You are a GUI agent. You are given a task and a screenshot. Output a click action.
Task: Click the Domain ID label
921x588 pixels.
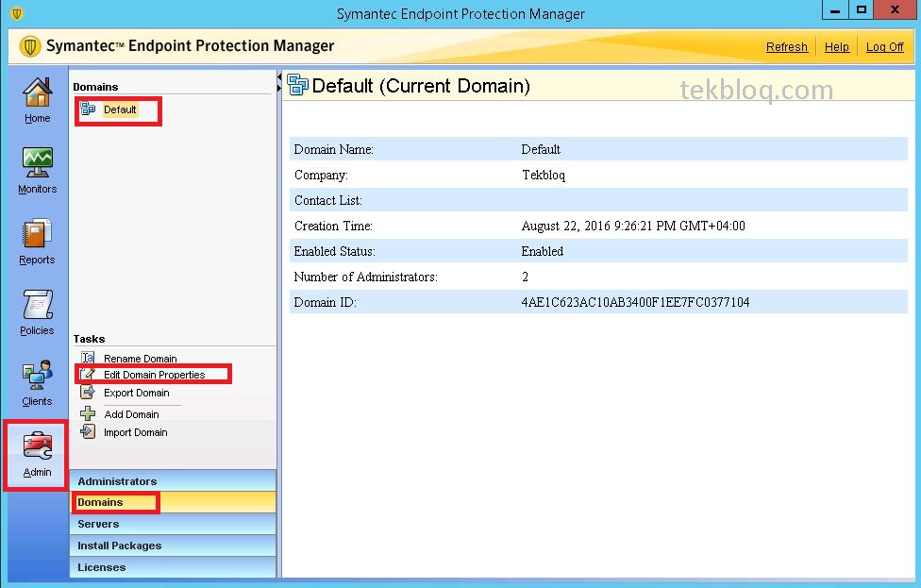point(325,303)
